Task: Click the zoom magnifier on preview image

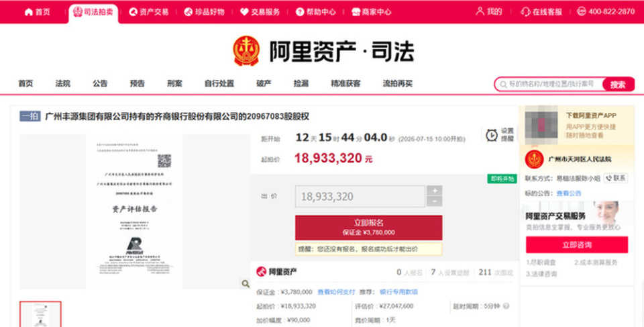Action: [x=246, y=283]
